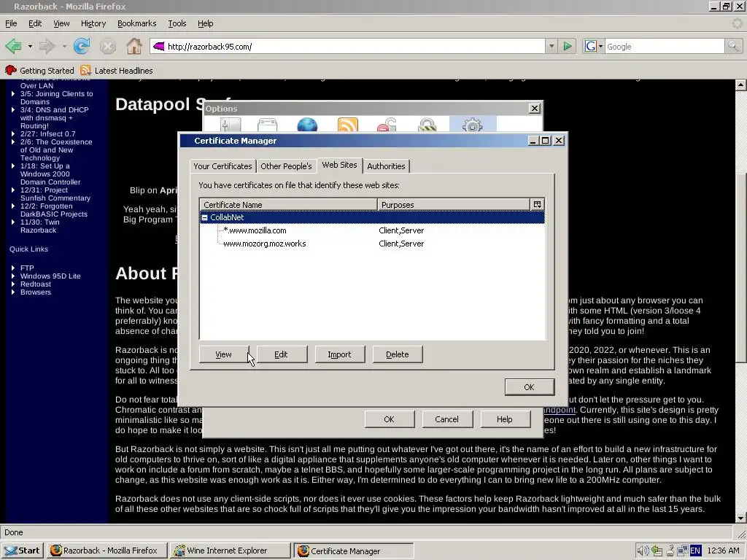Collapse the CollabNet certificate group

coord(204,217)
